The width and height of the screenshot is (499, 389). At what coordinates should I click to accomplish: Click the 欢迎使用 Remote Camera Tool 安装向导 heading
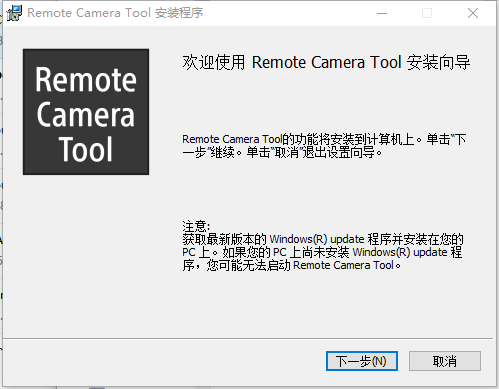click(326, 62)
